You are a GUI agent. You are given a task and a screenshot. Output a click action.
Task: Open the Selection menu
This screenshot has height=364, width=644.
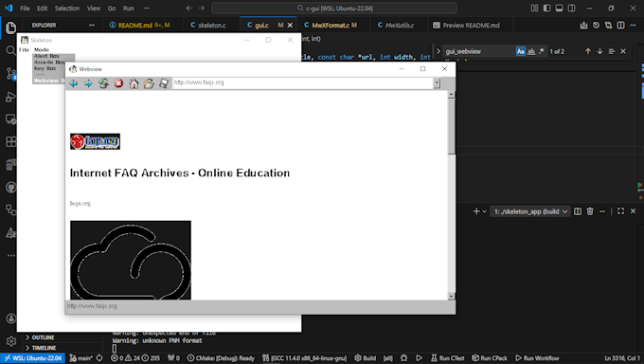click(67, 9)
